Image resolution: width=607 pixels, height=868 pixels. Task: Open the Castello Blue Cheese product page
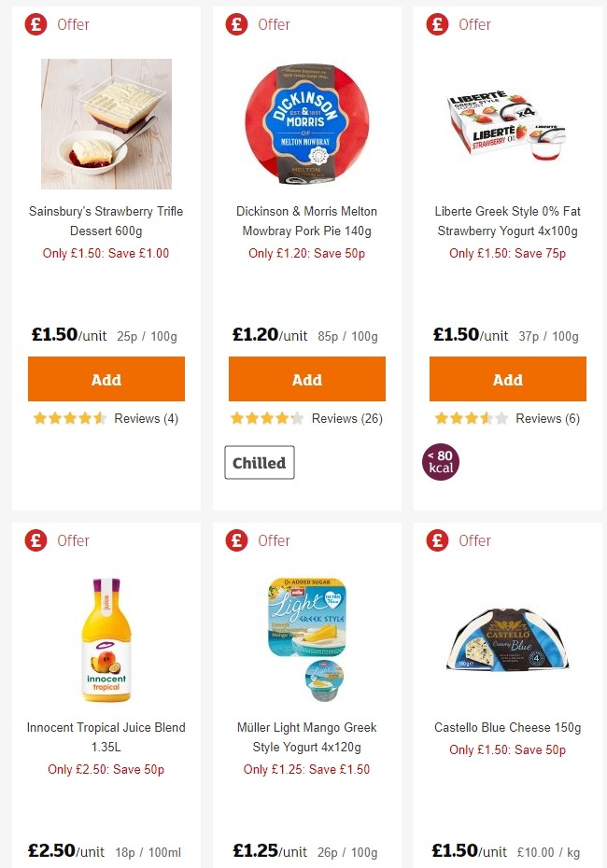point(507,727)
